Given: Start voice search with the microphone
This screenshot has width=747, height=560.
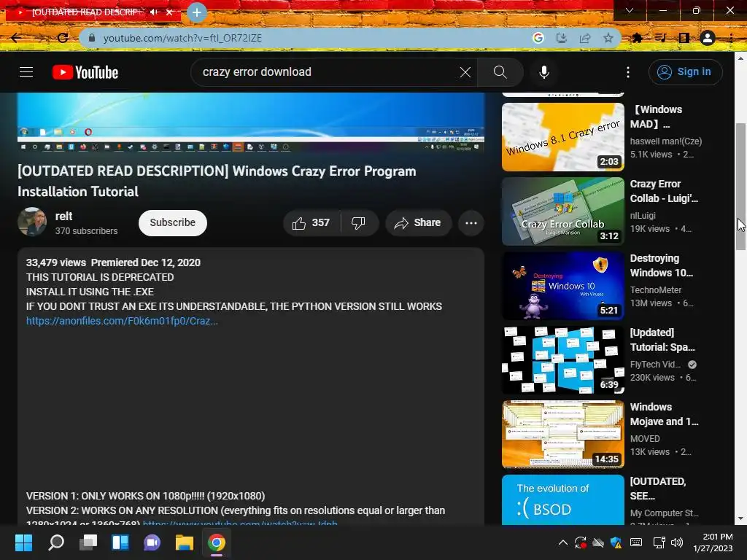Looking at the screenshot, I should (543, 72).
